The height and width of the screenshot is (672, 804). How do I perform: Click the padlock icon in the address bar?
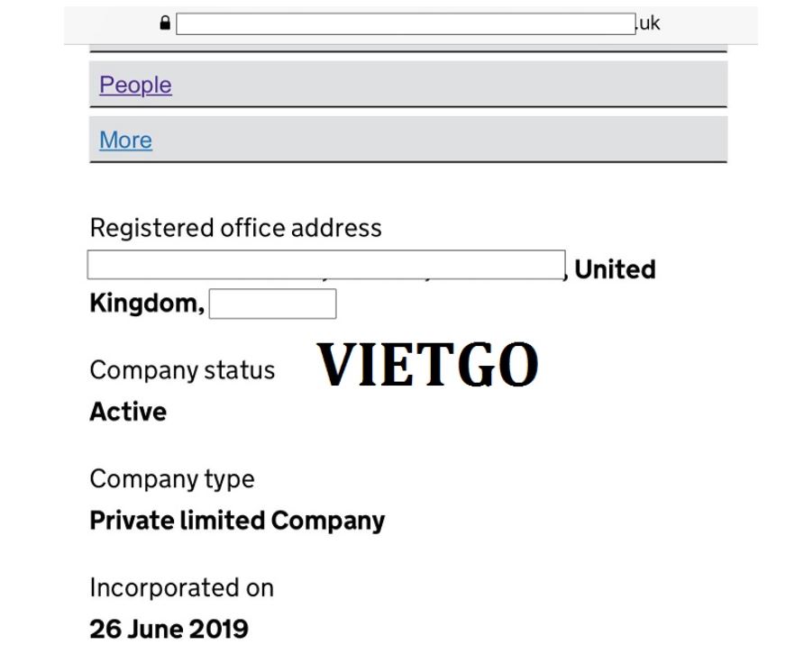coord(164,24)
